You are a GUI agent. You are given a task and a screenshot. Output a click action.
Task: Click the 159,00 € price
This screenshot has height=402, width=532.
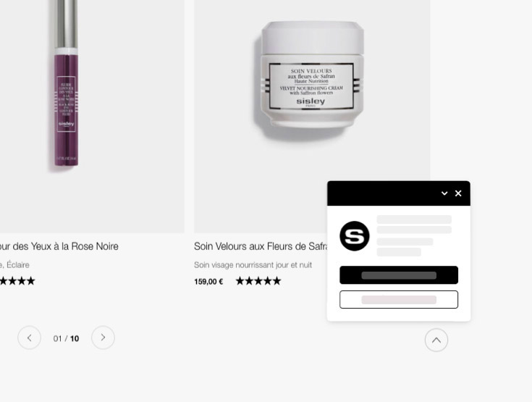tap(208, 282)
